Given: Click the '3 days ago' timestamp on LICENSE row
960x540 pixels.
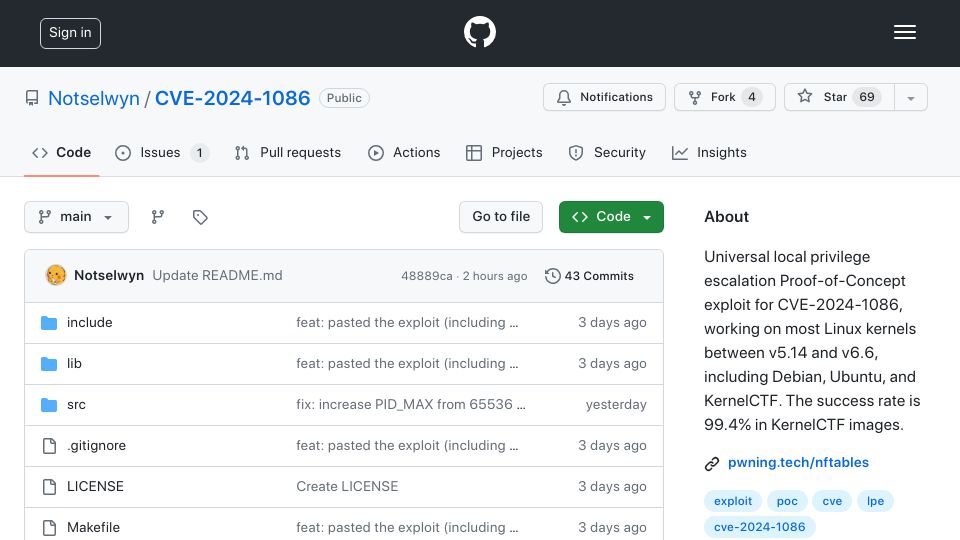Looking at the screenshot, I should 612,487.
